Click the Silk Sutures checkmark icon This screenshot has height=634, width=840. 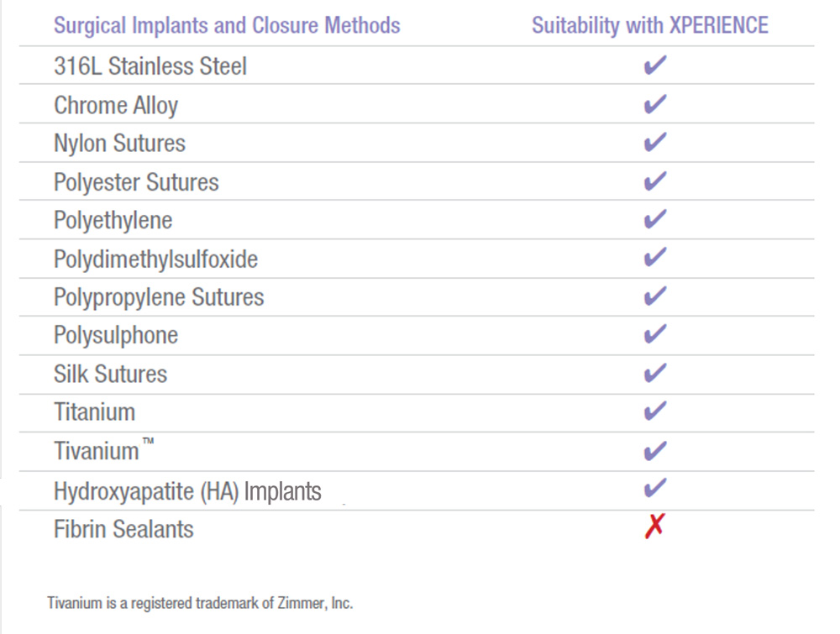(654, 373)
